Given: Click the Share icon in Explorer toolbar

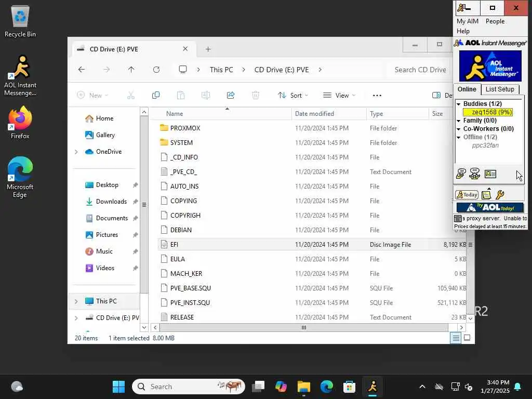Looking at the screenshot, I should click(x=231, y=96).
